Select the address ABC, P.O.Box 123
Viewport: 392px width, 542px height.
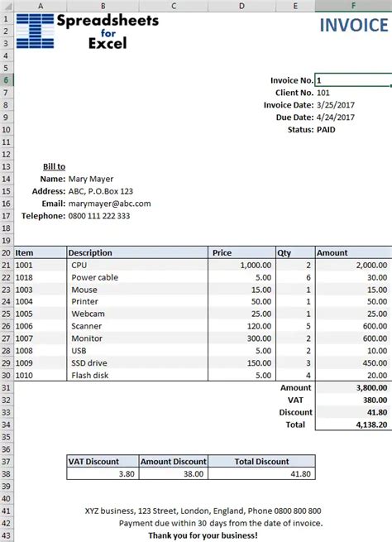(101, 191)
